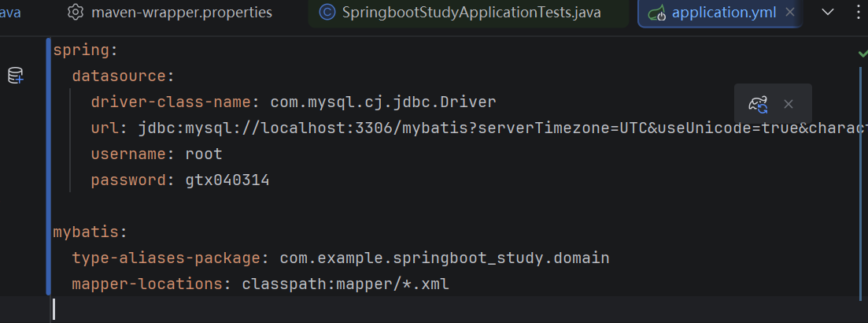The height and width of the screenshot is (323, 868).
Task: Click the gtx040314 password value
Action: click(x=227, y=180)
